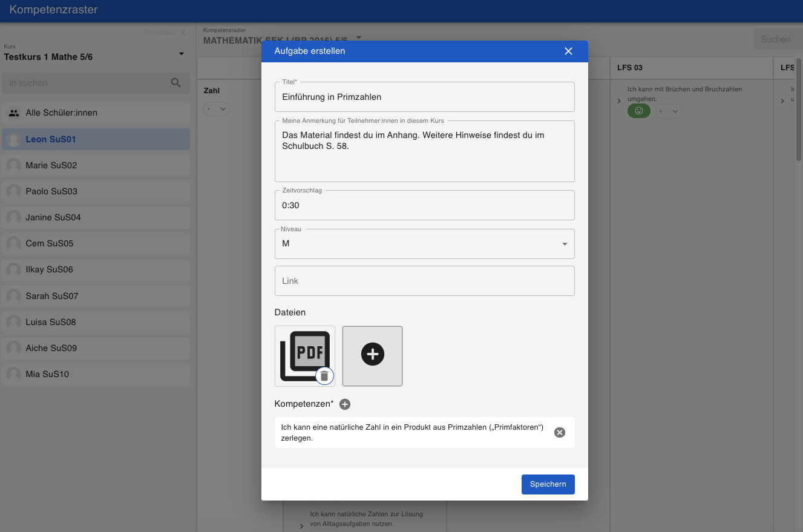Expand the Brüchen und Bruchzahlen competency
Viewport: 803px width, 532px height.
tap(619, 101)
